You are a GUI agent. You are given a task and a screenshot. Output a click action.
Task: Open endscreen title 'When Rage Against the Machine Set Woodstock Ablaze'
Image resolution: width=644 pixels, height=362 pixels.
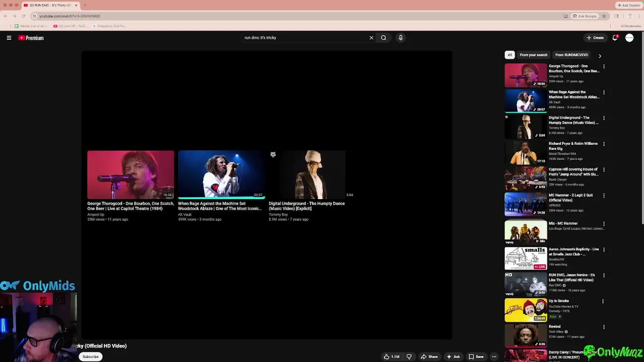[220, 206]
